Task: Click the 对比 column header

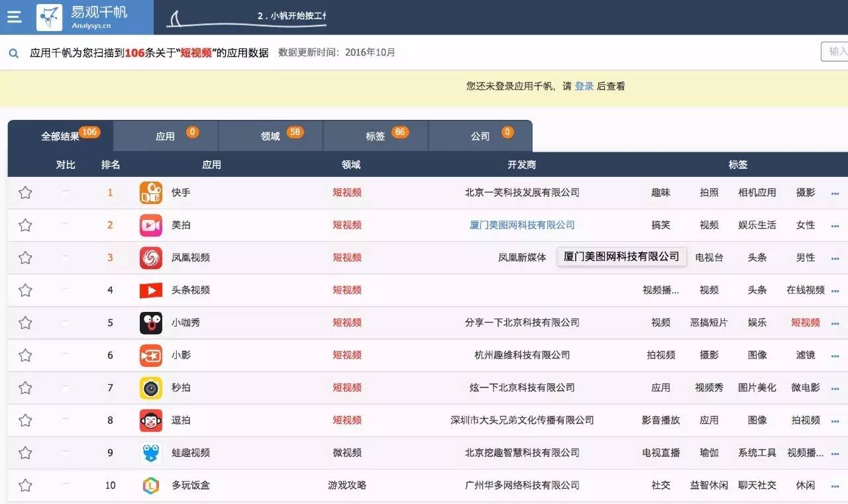Action: 66,165
